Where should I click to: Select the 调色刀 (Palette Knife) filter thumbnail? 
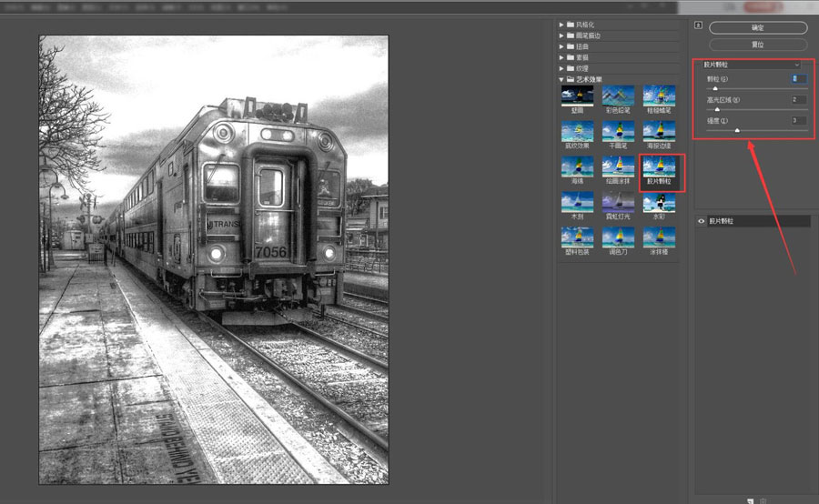tap(618, 237)
